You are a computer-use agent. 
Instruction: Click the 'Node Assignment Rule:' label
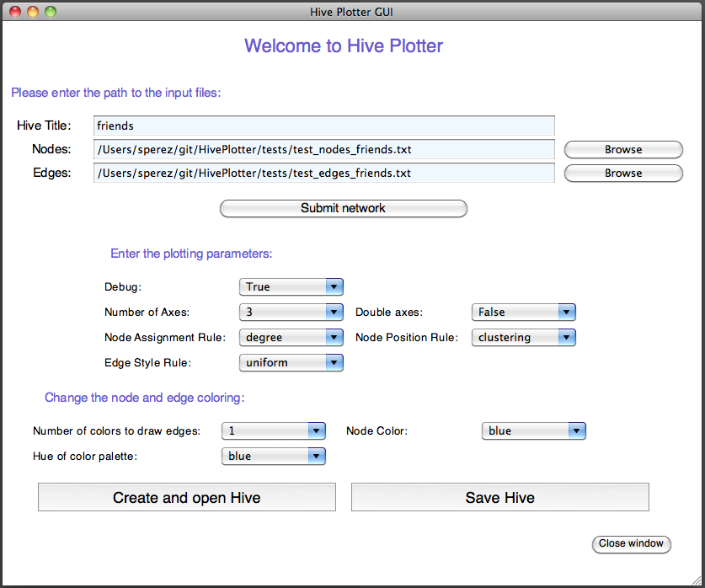pyautogui.click(x=165, y=337)
